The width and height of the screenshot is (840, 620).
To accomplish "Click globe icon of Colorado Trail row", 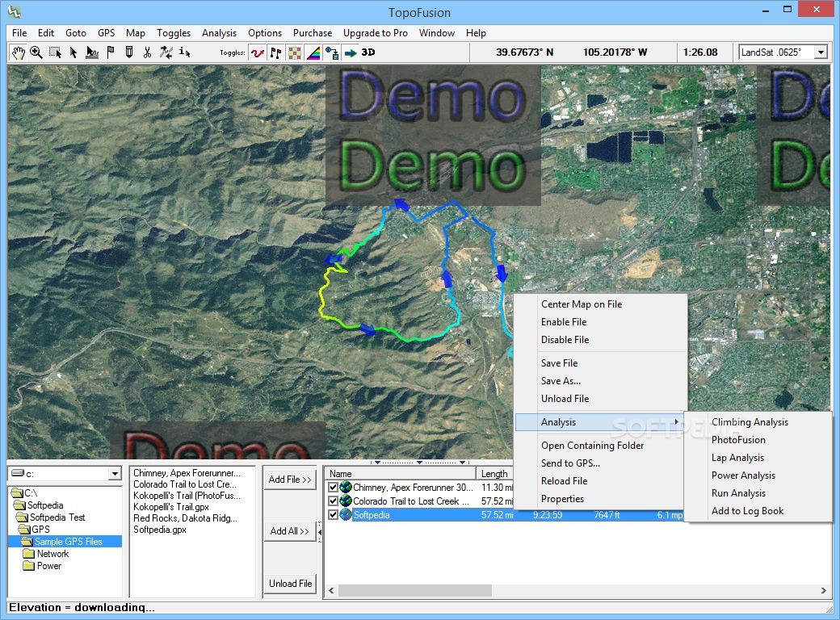I will [346, 501].
